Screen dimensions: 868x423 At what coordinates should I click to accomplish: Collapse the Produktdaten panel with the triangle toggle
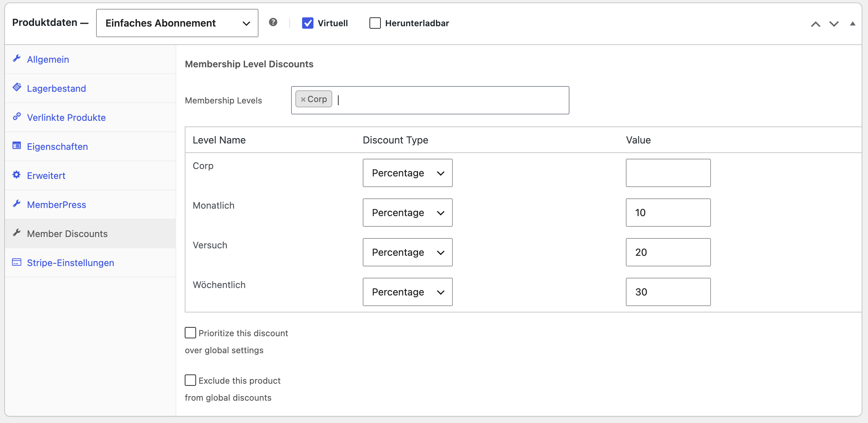(853, 24)
